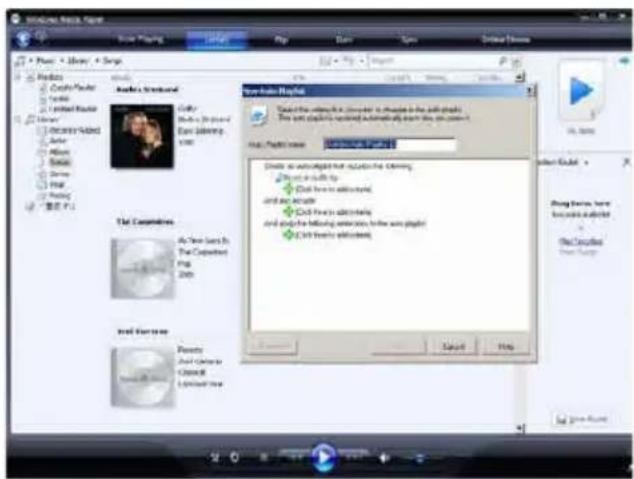Click the Auto Playlist name text field
This screenshot has width=634, height=479.
coord(390,144)
